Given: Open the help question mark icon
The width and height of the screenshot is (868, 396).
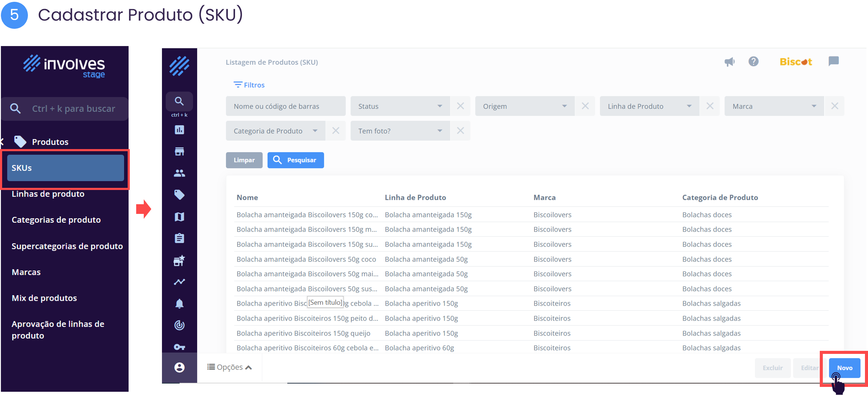Looking at the screenshot, I should 753,62.
